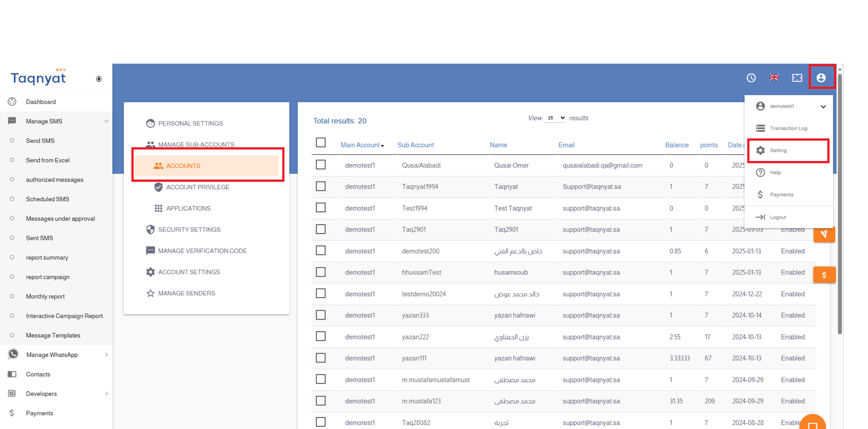Open authorized messages in sidebar
Viewport: 868px width, 429px height.
(x=55, y=179)
